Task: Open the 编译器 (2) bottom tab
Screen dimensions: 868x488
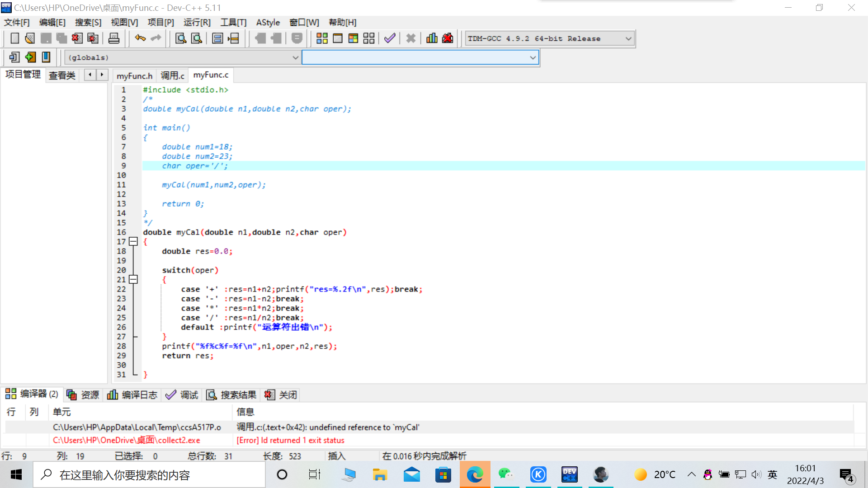Action: pyautogui.click(x=32, y=394)
